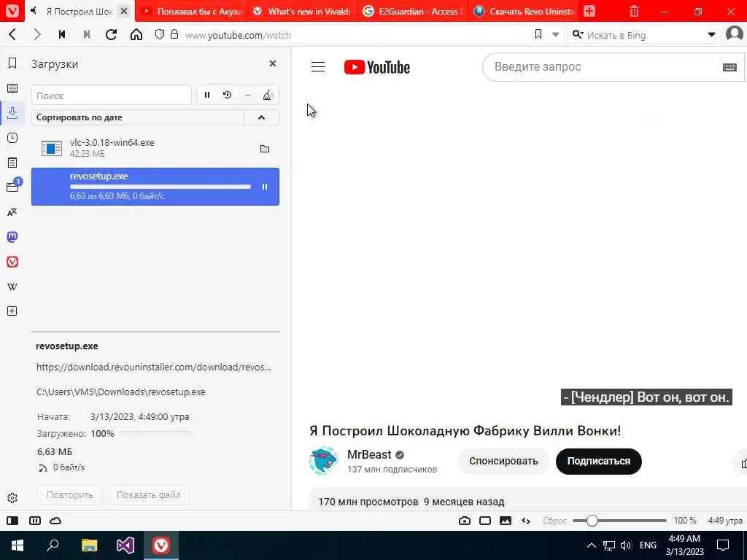Open a new tab with plus button

click(x=589, y=11)
